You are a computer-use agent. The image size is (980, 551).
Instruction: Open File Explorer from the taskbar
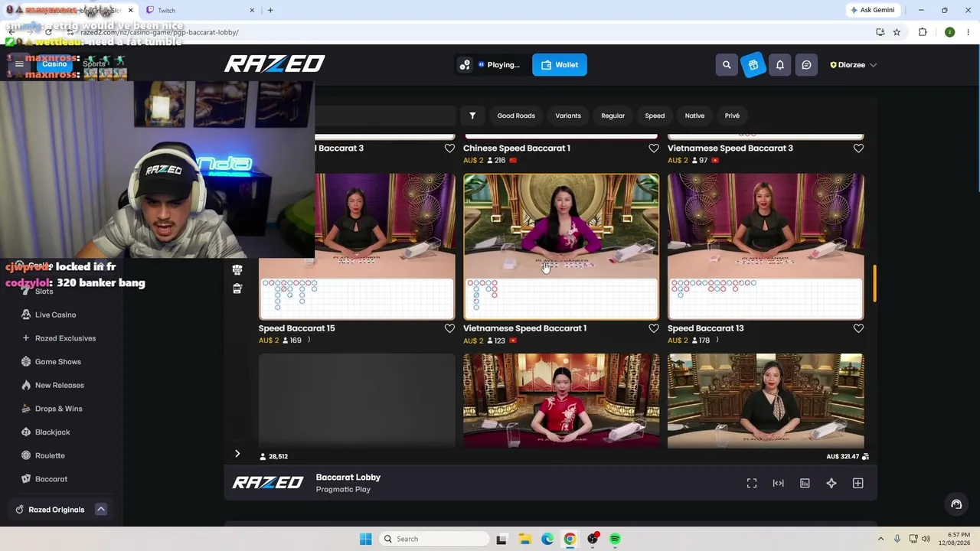tap(524, 539)
